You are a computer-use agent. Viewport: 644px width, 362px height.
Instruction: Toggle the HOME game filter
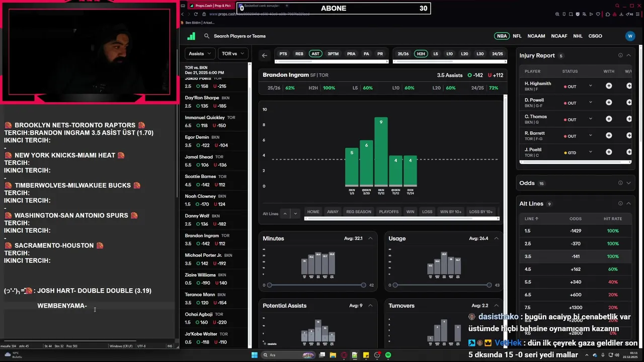click(313, 212)
